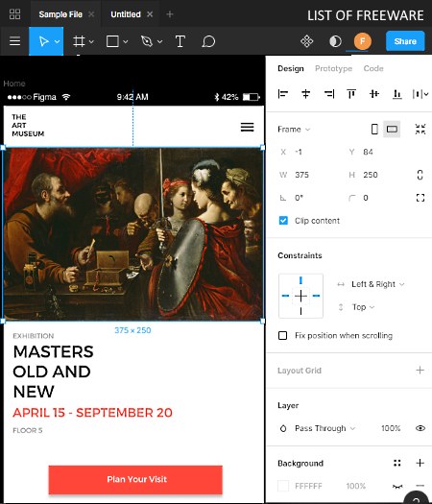Hide the background fill eye icon
432x504 pixels.
[397, 487]
